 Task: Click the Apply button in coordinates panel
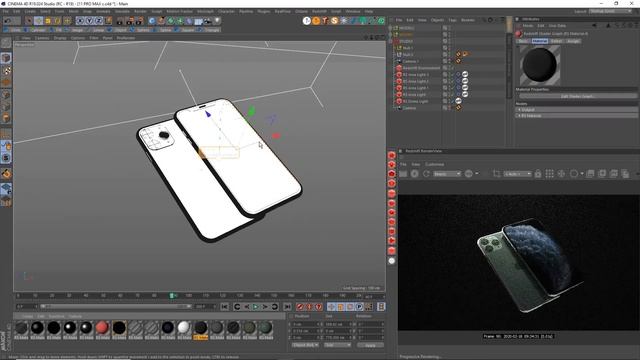click(x=370, y=345)
